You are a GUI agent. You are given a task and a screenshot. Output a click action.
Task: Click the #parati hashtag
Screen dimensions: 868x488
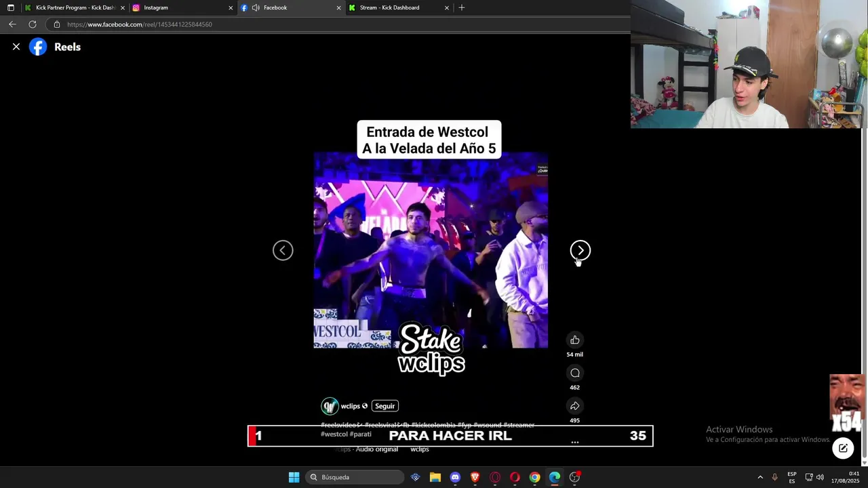click(x=360, y=434)
